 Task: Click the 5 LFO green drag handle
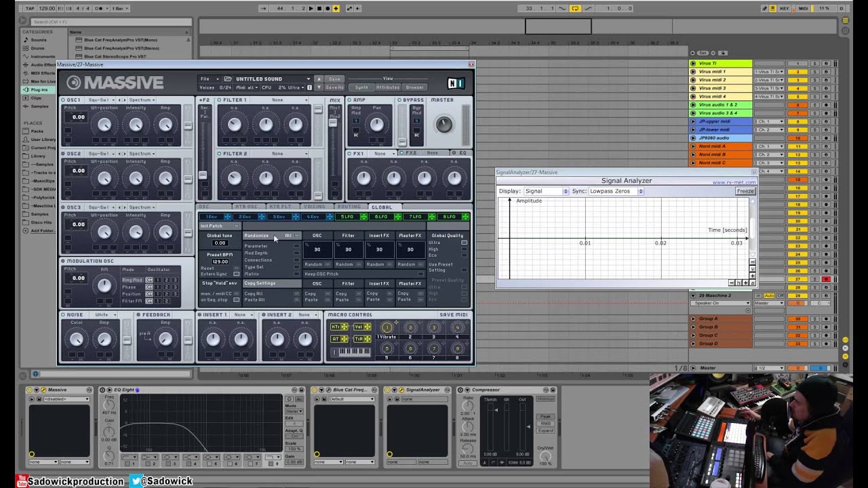pyautogui.click(x=363, y=217)
